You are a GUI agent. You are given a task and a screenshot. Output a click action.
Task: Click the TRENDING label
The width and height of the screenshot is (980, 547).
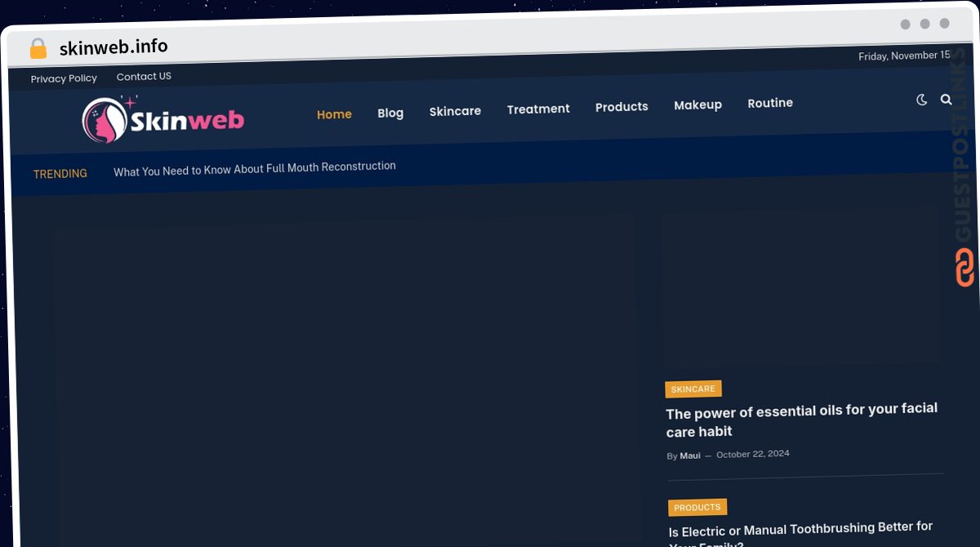(60, 174)
